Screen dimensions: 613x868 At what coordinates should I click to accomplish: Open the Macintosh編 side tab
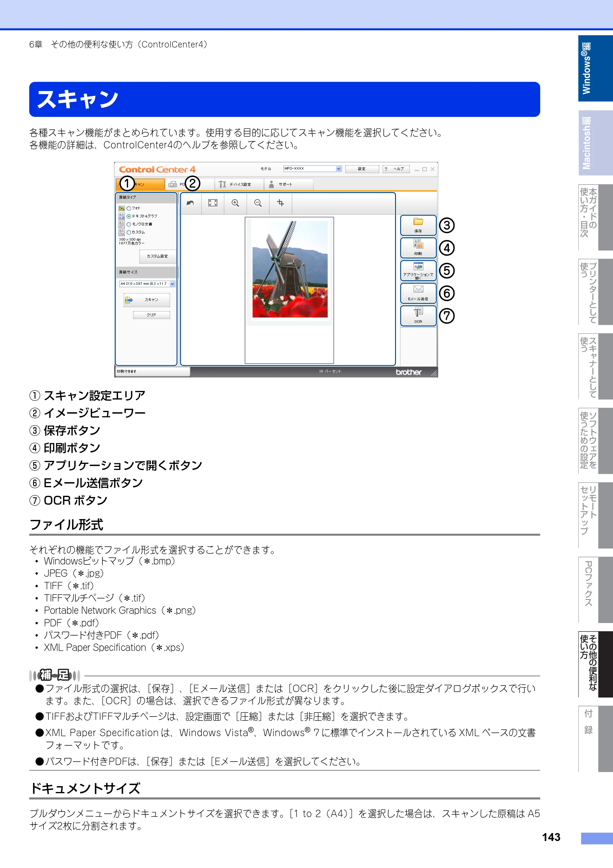click(595, 143)
